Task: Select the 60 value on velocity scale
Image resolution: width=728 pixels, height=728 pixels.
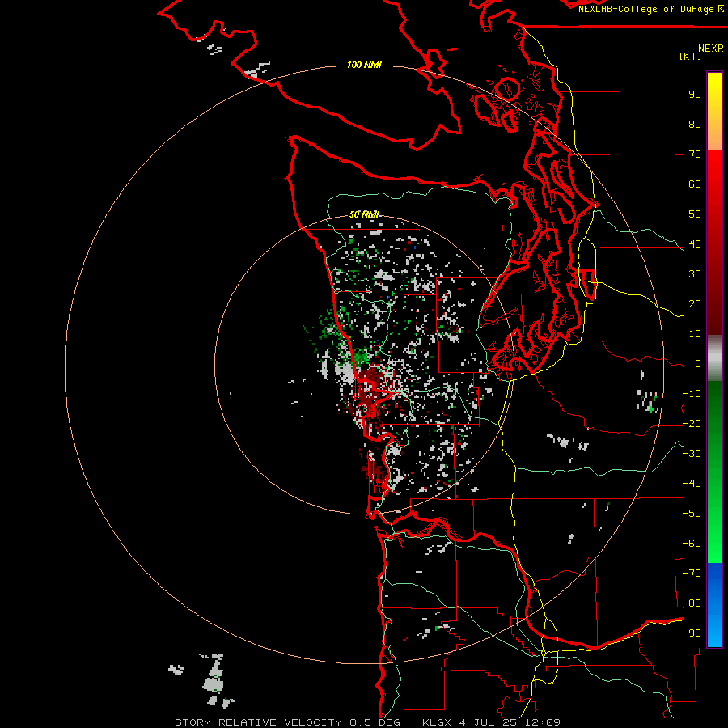Action: [x=695, y=184]
